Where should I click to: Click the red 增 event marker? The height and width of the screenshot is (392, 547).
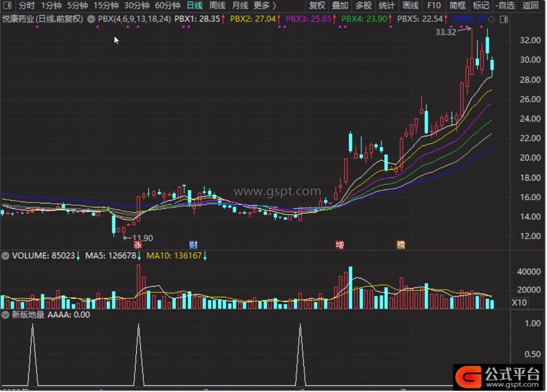[x=340, y=245]
